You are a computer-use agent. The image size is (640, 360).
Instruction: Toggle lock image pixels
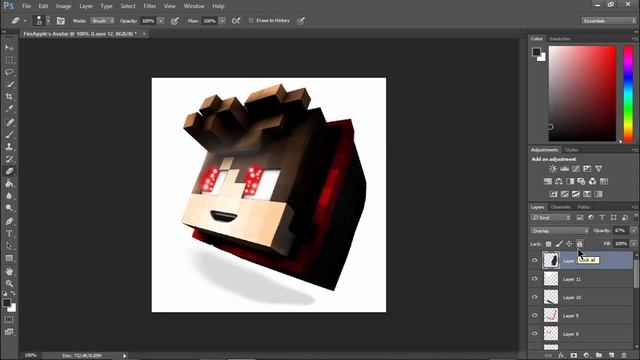tap(559, 244)
